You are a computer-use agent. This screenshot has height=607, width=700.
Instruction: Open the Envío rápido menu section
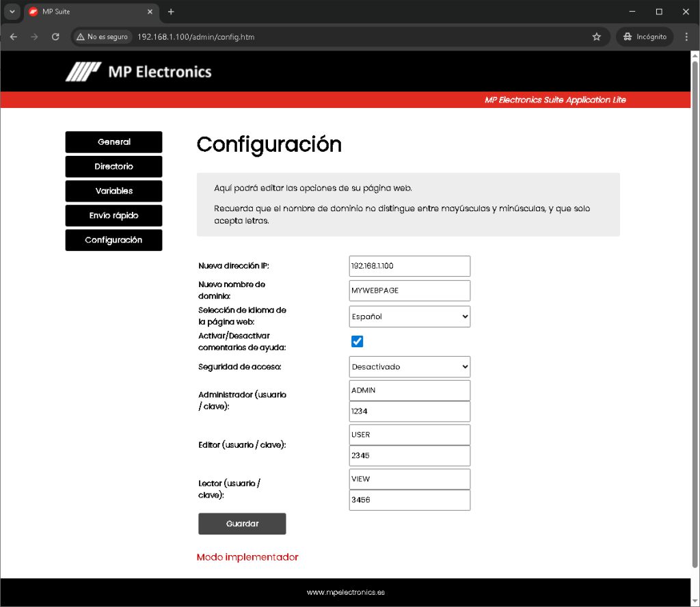coord(114,215)
